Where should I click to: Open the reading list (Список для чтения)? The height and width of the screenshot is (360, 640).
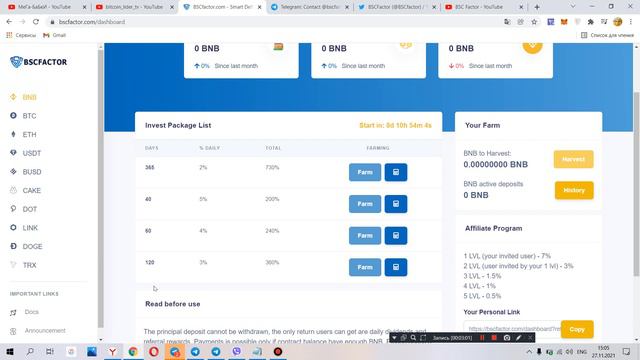click(x=607, y=35)
